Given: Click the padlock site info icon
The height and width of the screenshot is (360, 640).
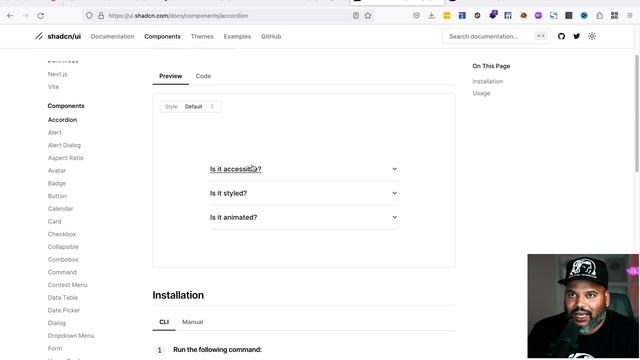Looking at the screenshot, I should pyautogui.click(x=101, y=16).
